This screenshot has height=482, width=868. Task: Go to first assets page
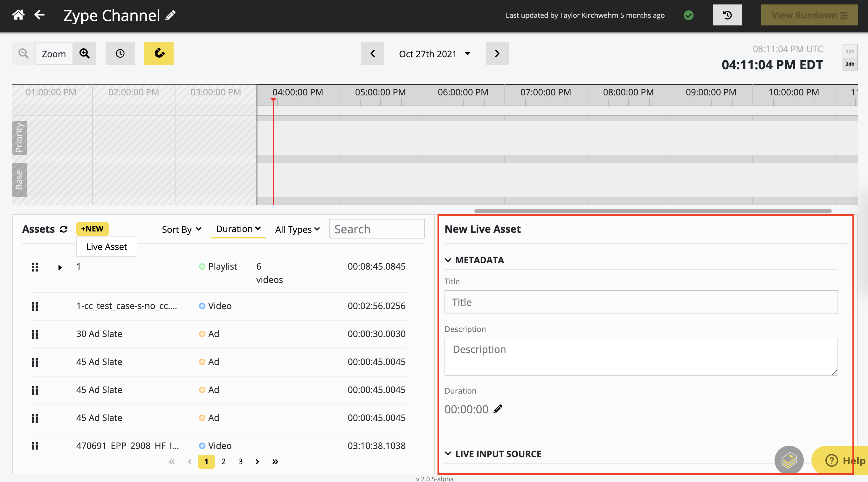pyautogui.click(x=171, y=461)
